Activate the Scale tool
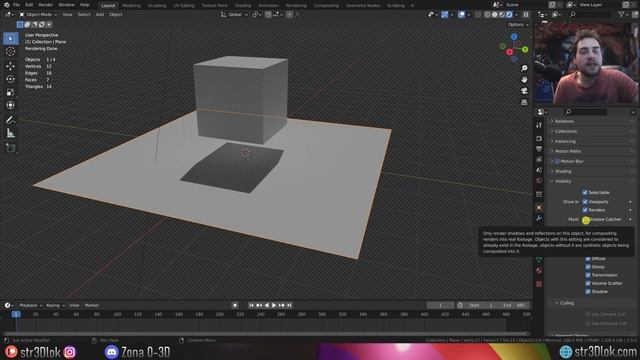 pos(11,92)
